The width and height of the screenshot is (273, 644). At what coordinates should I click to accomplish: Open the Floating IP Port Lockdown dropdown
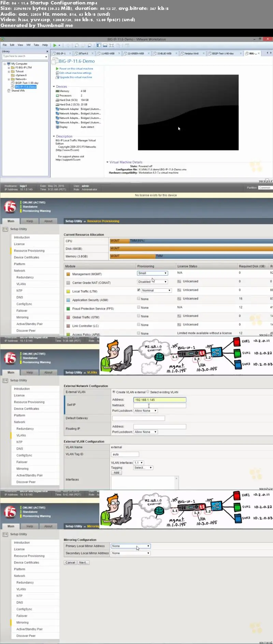(x=145, y=432)
